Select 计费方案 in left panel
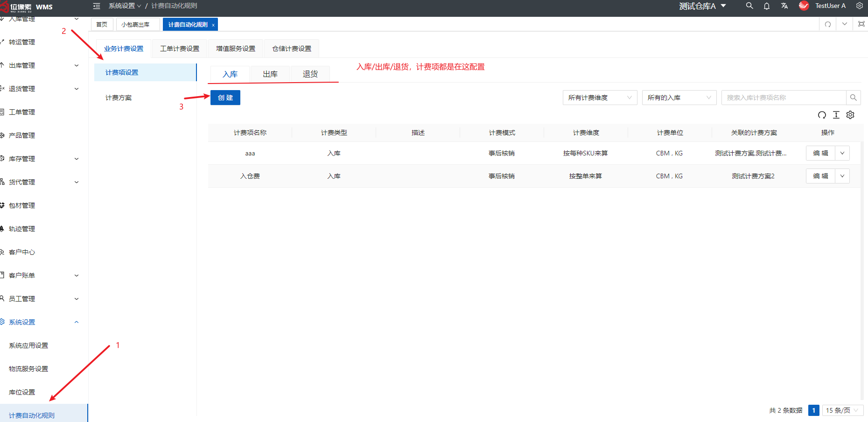The width and height of the screenshot is (868, 422). 145,98
